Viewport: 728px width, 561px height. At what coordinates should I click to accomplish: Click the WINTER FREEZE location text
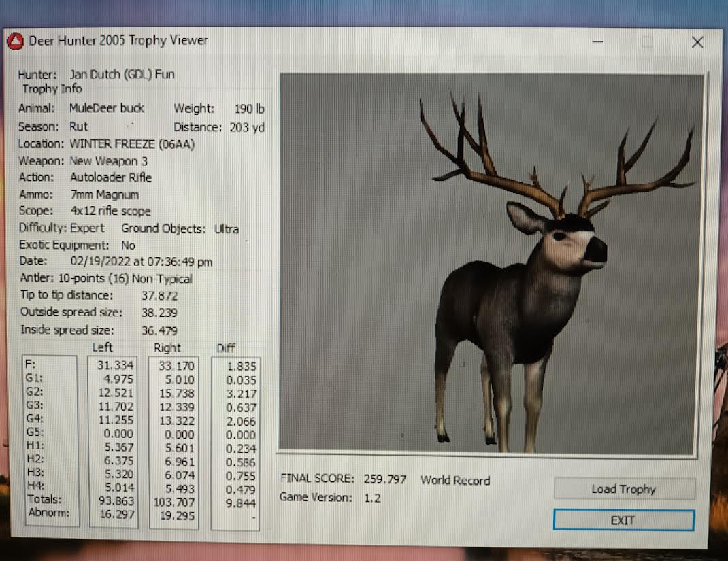129,144
